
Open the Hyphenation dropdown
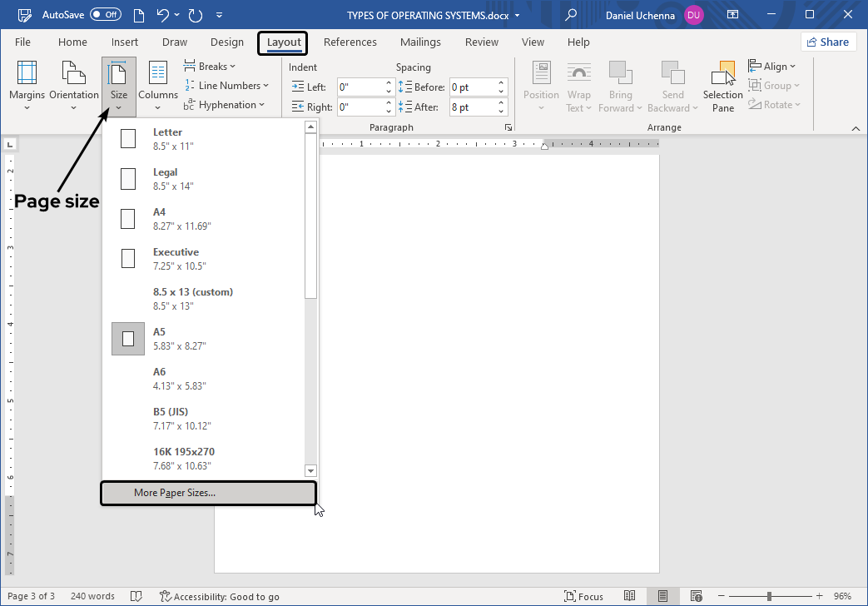[x=226, y=104]
